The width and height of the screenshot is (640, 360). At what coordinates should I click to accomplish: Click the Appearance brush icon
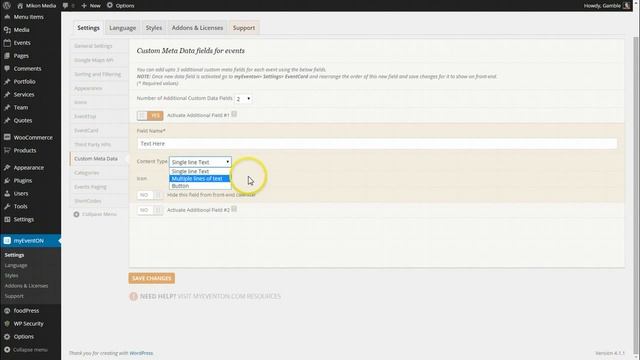coord(7,167)
